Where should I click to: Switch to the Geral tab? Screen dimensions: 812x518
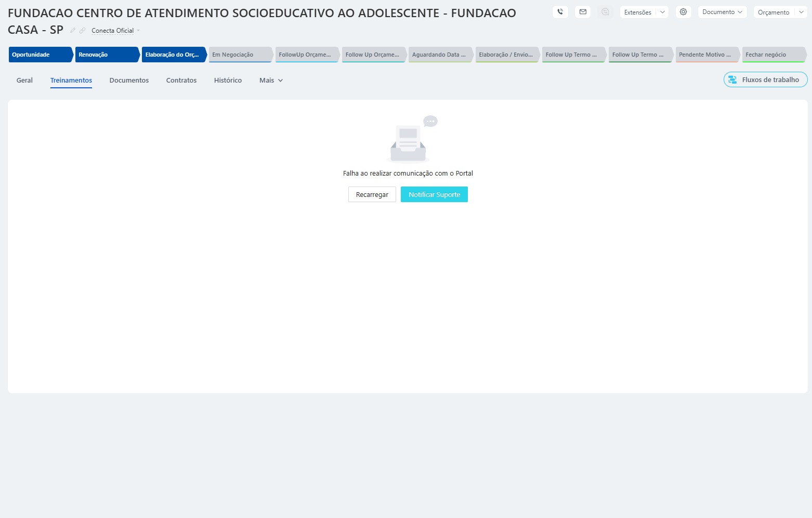pos(24,81)
